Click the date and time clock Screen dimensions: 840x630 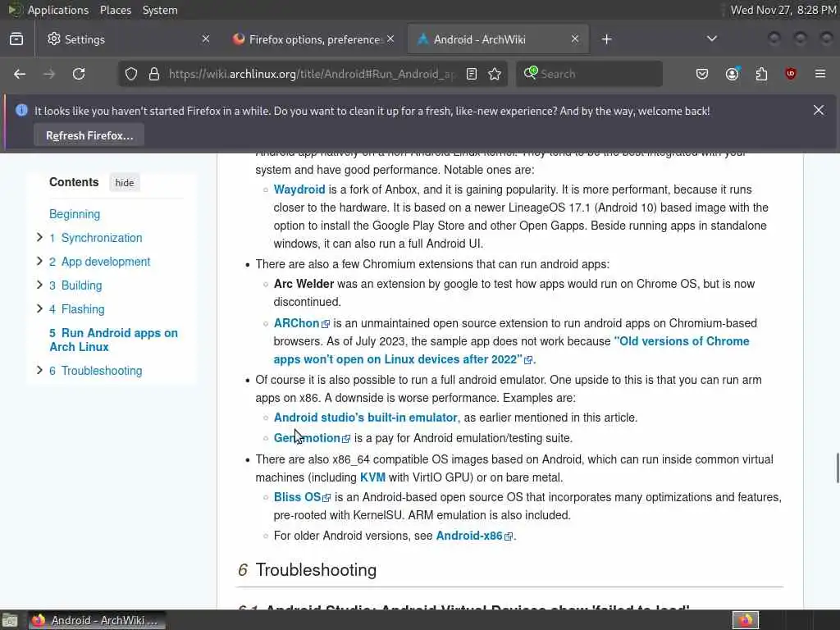(783, 10)
